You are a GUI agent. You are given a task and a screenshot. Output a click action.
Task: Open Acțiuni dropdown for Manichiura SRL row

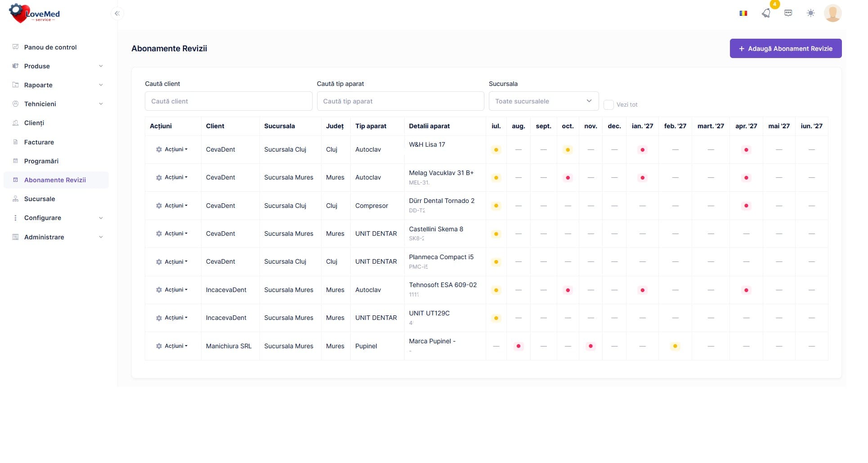172,346
